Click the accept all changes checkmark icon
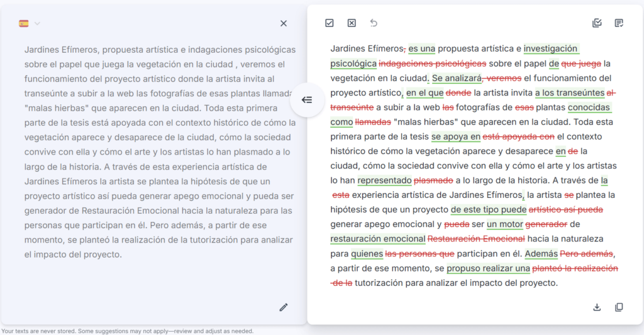 pos(330,23)
